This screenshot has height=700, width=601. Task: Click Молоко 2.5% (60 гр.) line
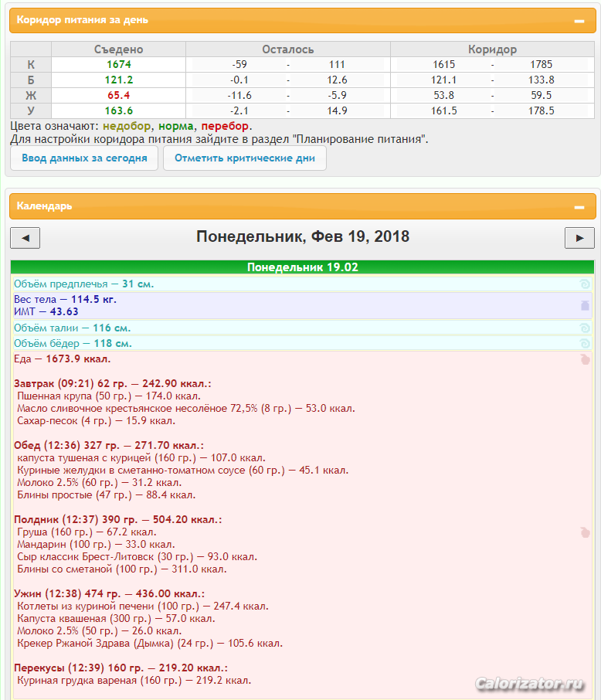point(99,483)
